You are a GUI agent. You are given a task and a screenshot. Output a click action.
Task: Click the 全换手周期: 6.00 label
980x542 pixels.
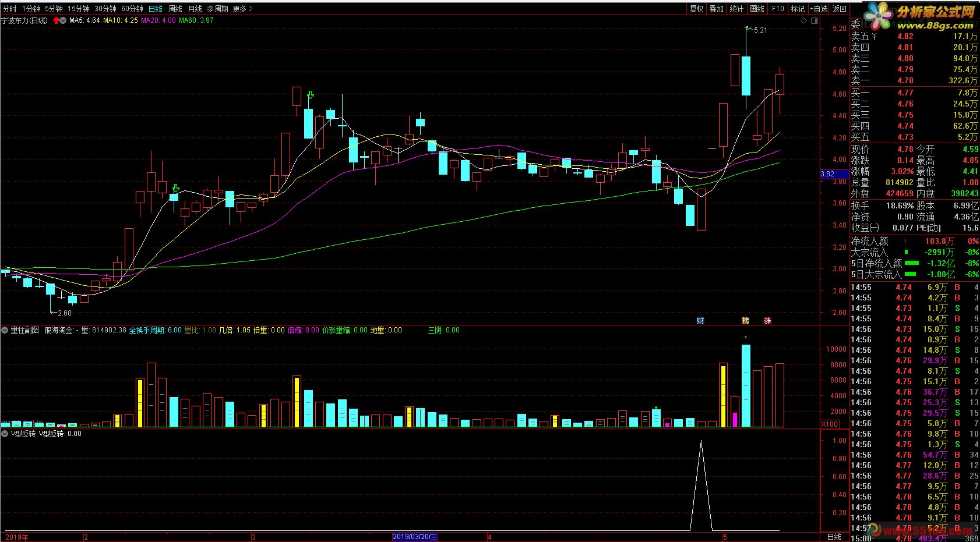click(155, 330)
